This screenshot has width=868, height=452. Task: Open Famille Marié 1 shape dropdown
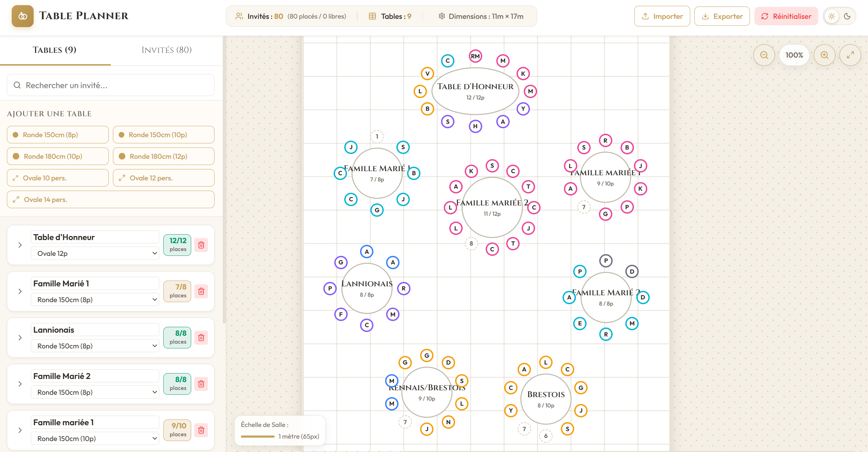pyautogui.click(x=95, y=300)
